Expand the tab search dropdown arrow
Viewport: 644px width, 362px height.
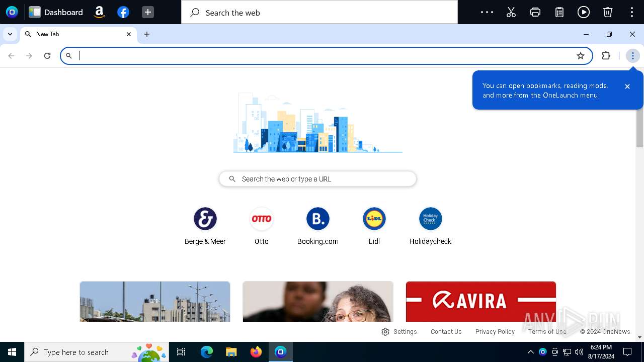(x=10, y=34)
